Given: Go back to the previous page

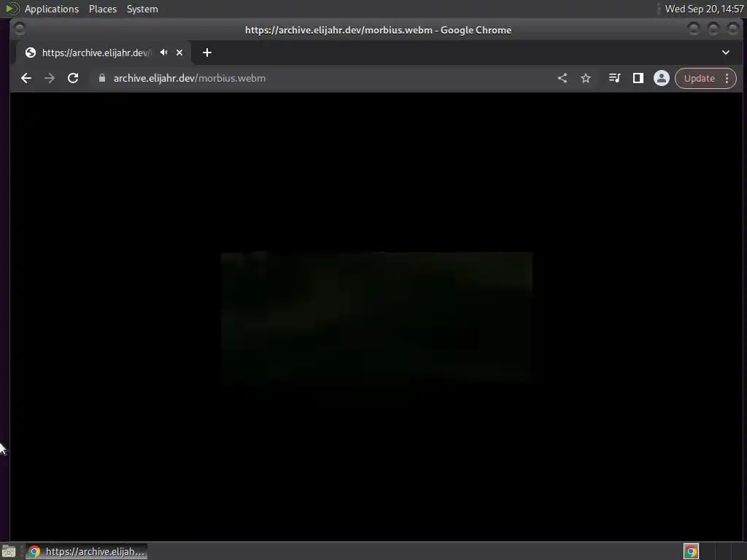Looking at the screenshot, I should pyautogui.click(x=26, y=78).
